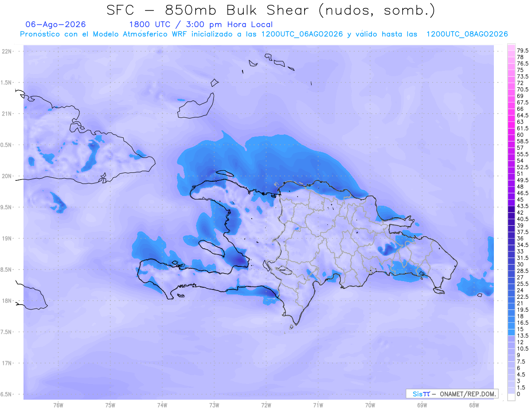Click the "34.5" colorbar value
The width and height of the screenshot is (532, 411).
pyautogui.click(x=523, y=245)
